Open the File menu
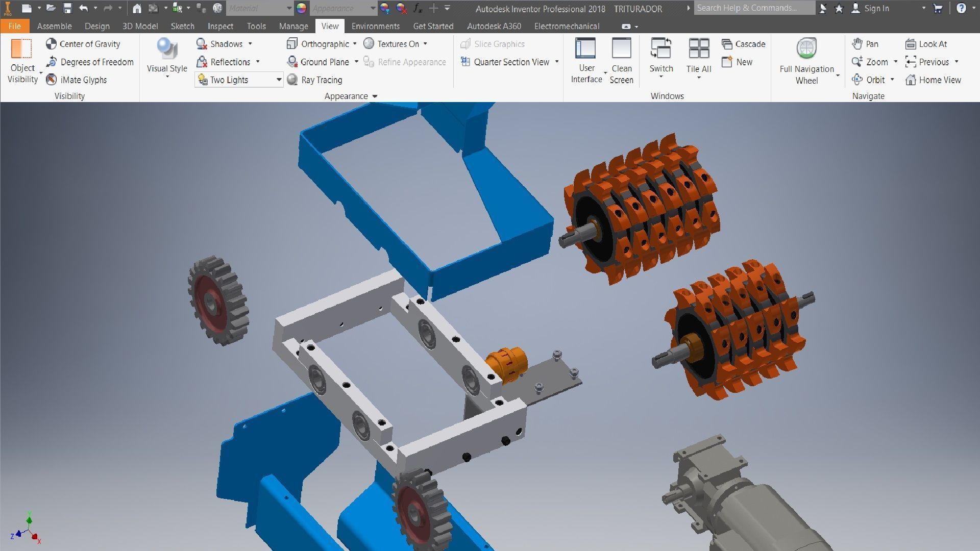This screenshot has width=980, height=551. click(14, 26)
